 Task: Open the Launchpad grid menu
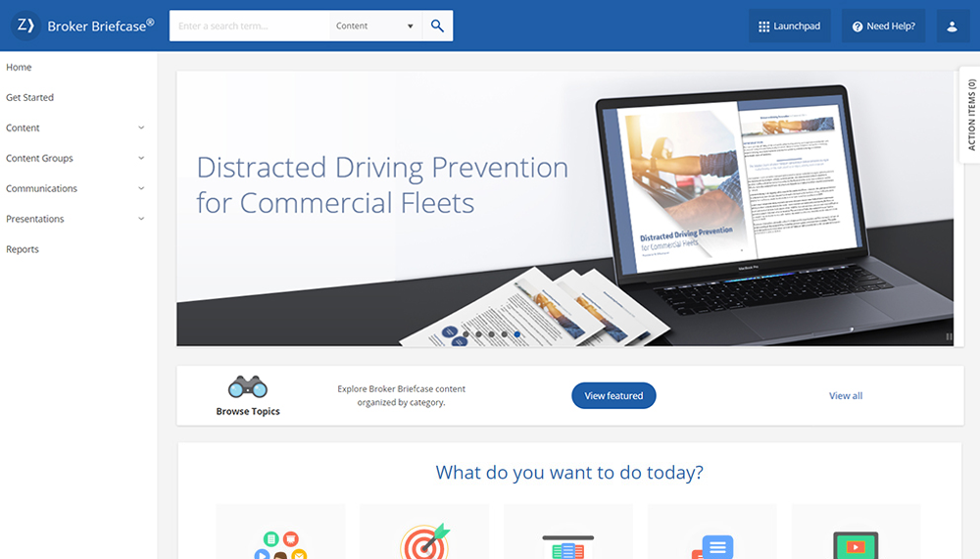point(789,26)
